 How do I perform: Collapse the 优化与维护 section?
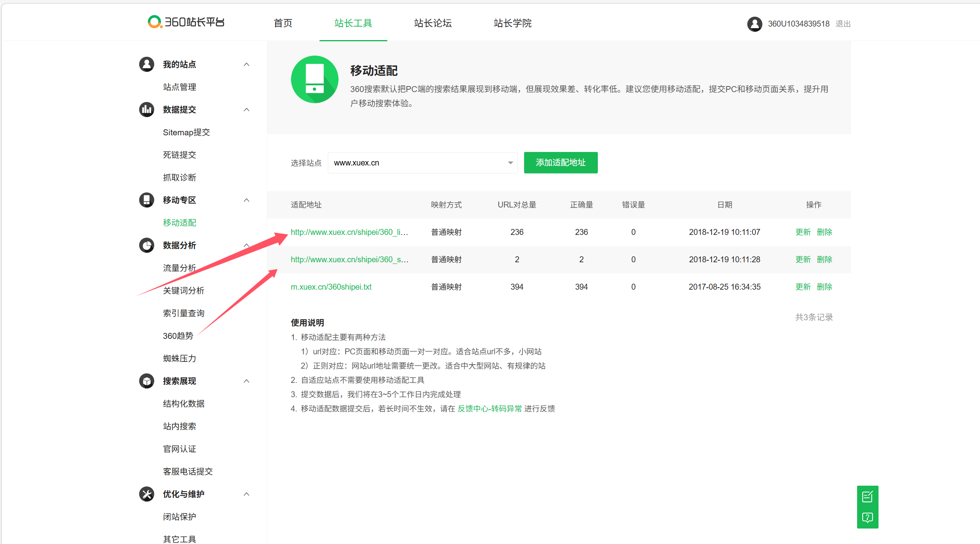pos(247,494)
